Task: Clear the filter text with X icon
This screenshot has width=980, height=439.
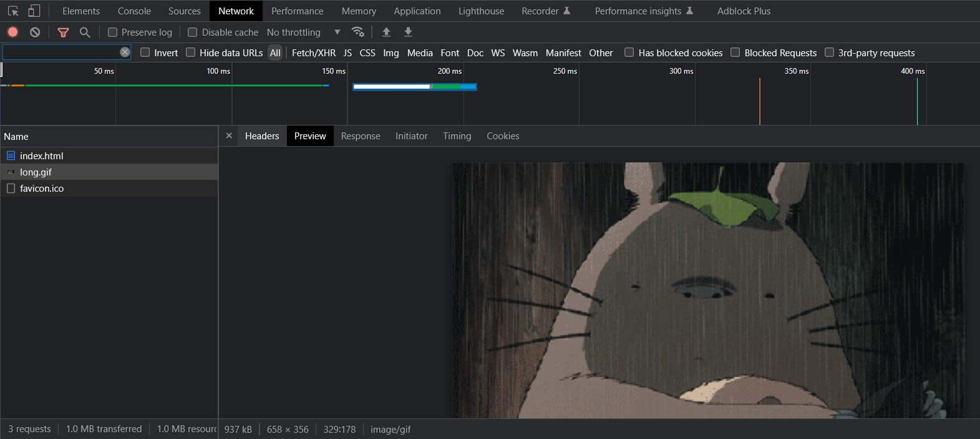Action: 125,52
